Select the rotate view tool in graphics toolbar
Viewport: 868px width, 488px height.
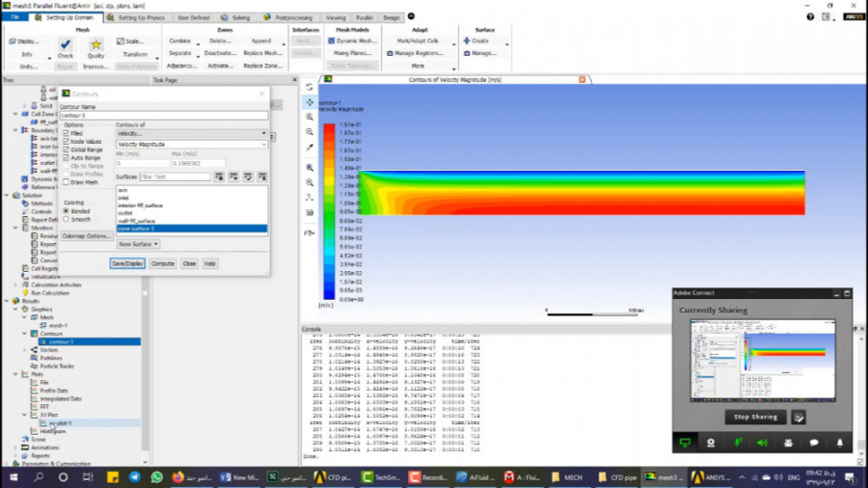310,88
